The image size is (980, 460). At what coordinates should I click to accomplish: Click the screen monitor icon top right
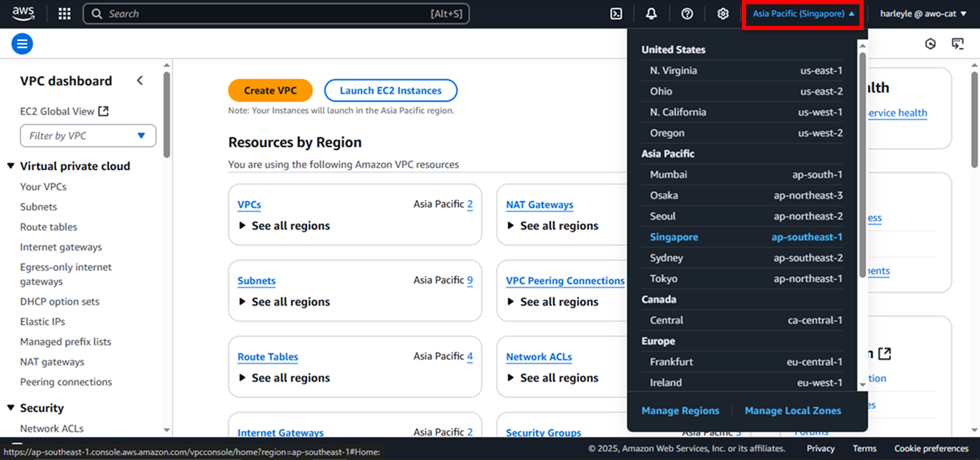(958, 44)
